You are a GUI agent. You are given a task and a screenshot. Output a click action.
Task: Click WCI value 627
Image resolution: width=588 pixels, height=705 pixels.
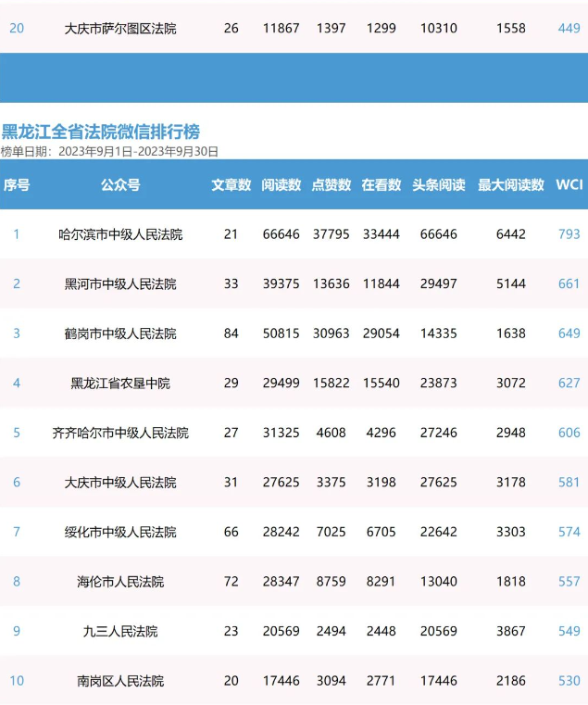coord(569,384)
